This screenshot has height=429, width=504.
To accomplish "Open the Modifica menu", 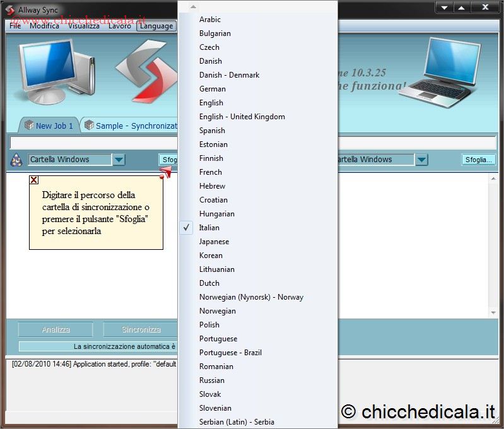I will (x=44, y=26).
